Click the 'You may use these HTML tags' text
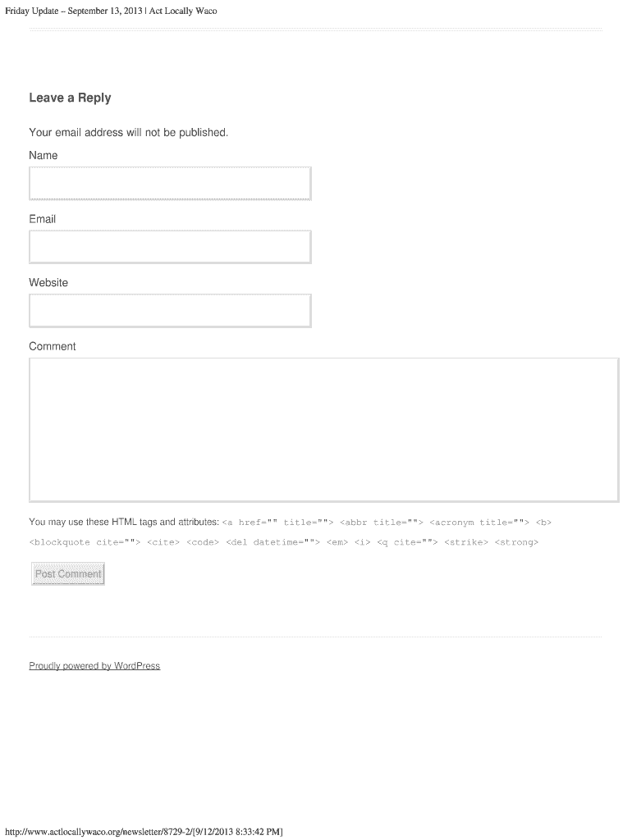The width and height of the screenshot is (632, 840). pyautogui.click(x=124, y=522)
